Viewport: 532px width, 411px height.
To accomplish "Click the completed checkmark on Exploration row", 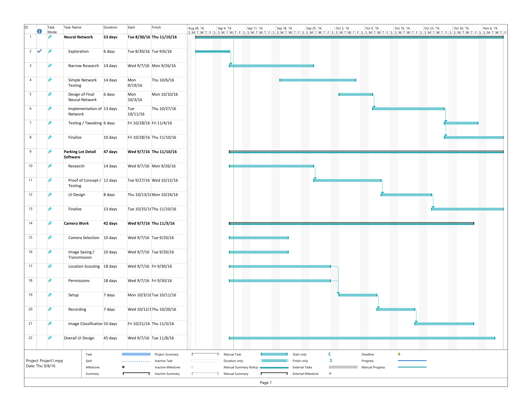I will point(39,51).
